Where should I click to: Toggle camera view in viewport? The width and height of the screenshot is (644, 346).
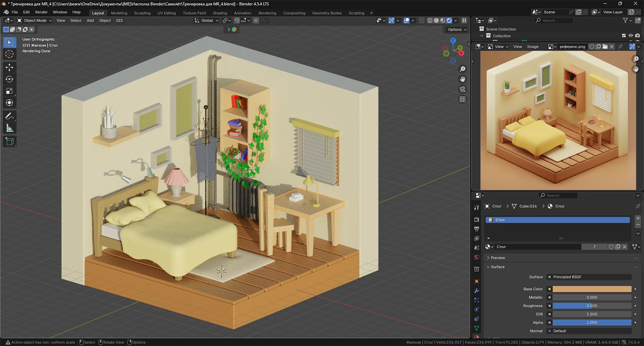point(462,89)
